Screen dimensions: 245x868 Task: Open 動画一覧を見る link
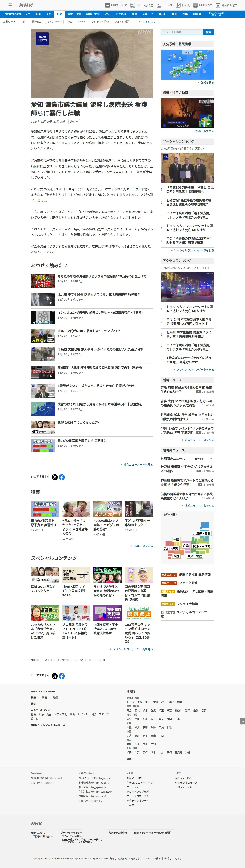[x=203, y=131]
